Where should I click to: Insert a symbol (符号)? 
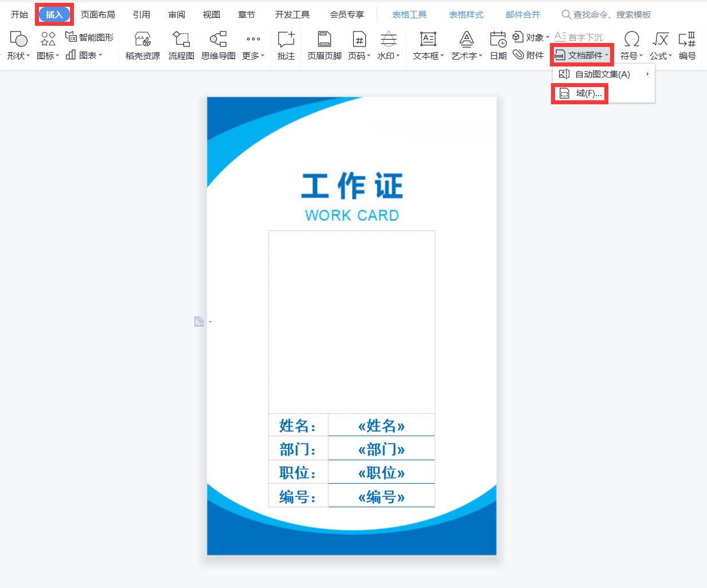pos(631,45)
